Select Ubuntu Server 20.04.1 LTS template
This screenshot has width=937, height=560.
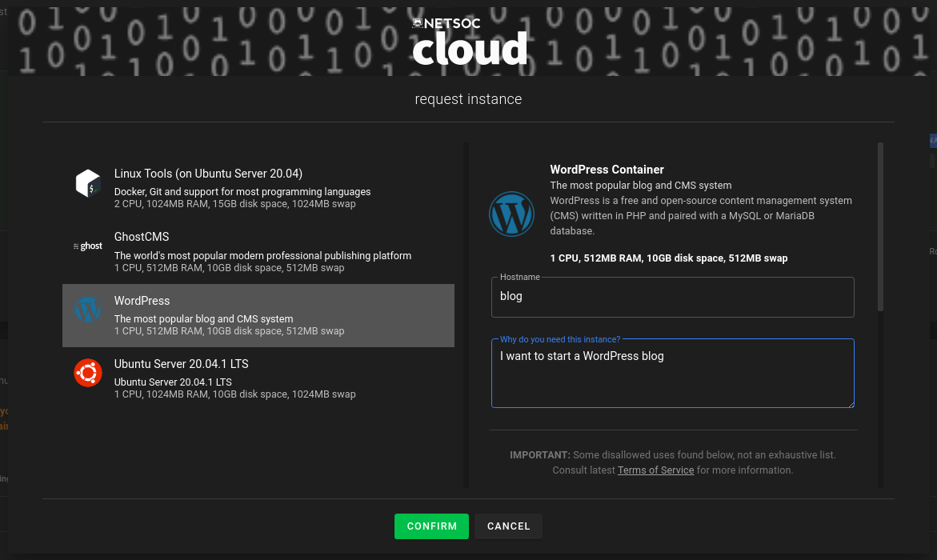pos(258,378)
